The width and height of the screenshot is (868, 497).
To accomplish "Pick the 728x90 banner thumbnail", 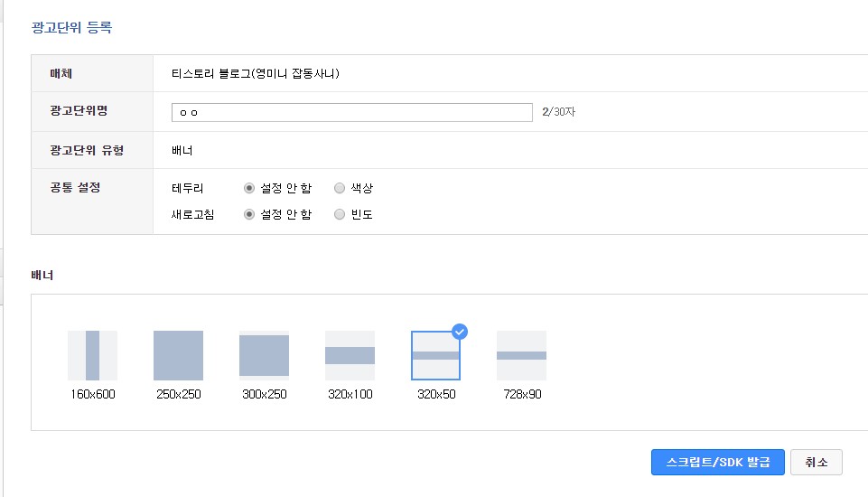I will (521, 355).
